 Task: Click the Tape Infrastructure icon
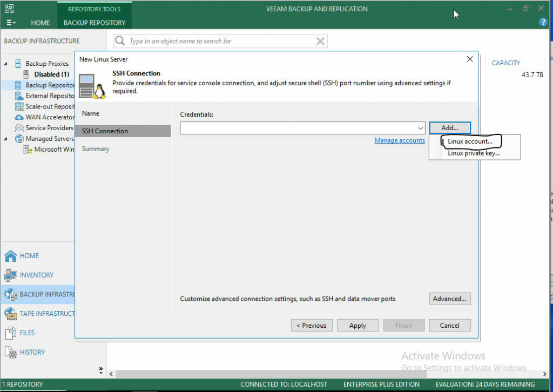[x=11, y=313]
